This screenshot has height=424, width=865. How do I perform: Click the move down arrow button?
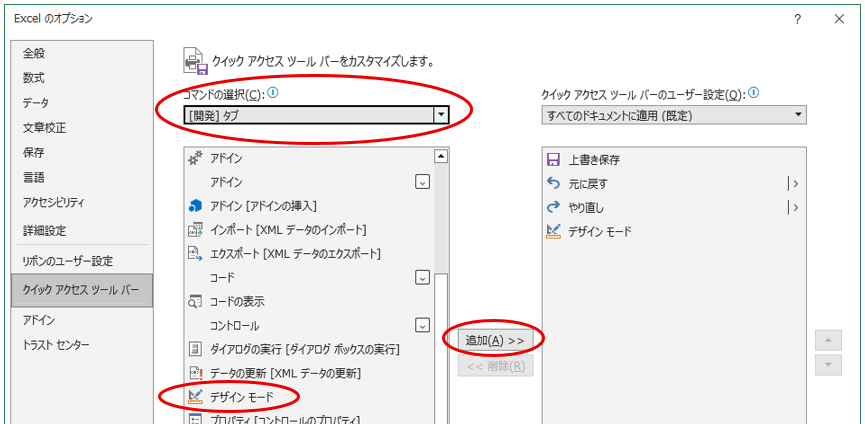coord(828,365)
